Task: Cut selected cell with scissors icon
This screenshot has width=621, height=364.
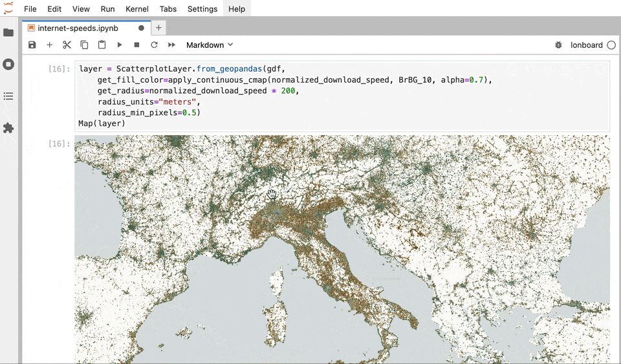Action: coord(67,45)
